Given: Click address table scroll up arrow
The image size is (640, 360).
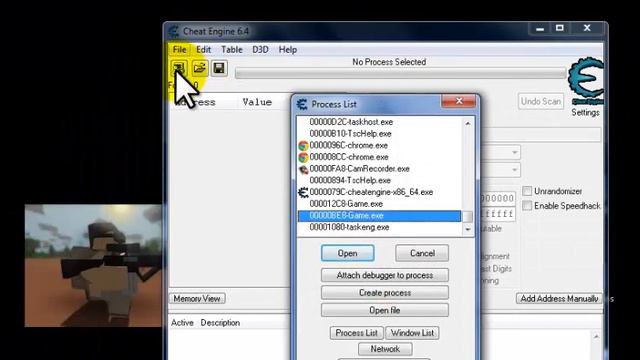Looking at the screenshot, I should pos(596,337).
